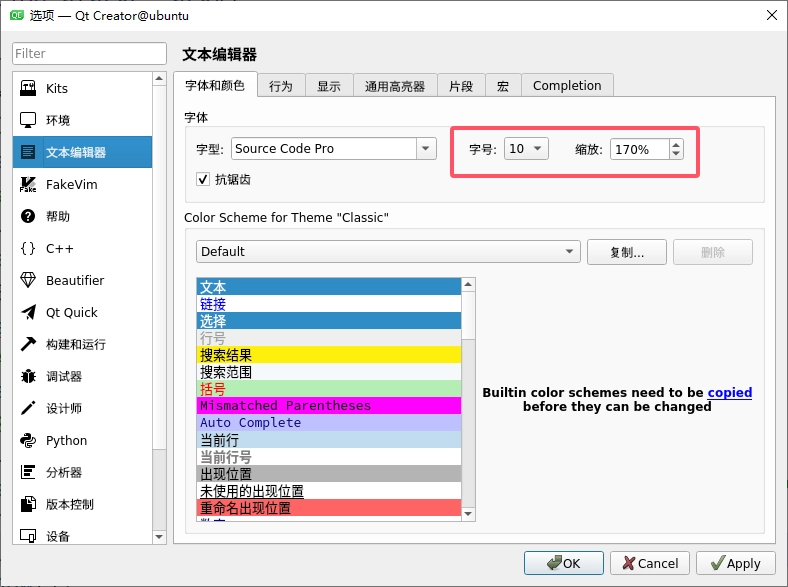Click the Filter search field

pos(89,54)
